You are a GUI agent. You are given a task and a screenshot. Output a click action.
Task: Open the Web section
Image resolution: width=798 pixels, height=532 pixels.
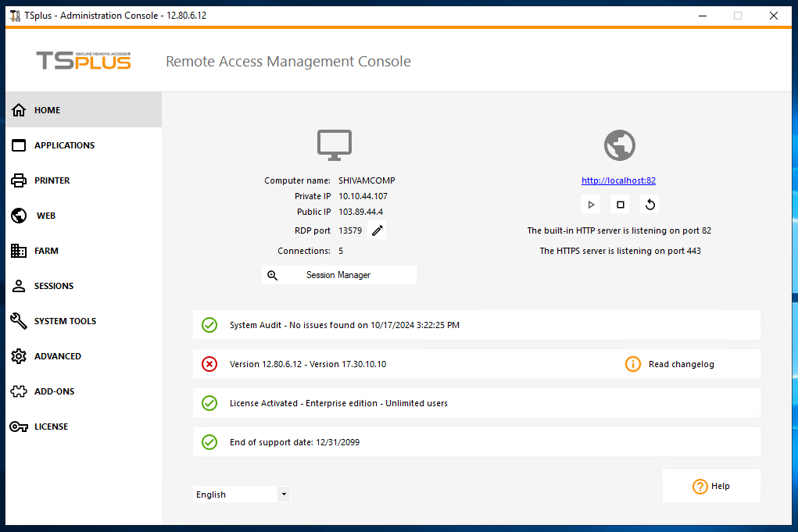[x=84, y=215]
